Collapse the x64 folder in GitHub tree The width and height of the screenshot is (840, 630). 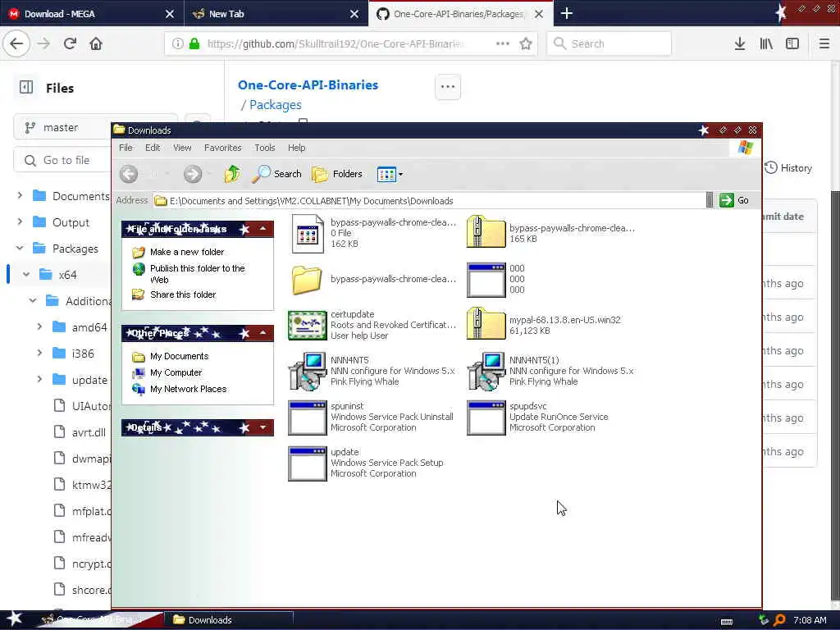[26, 274]
